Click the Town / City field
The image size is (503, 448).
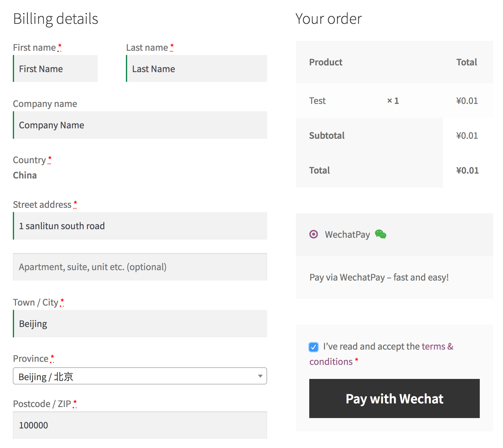click(x=140, y=324)
